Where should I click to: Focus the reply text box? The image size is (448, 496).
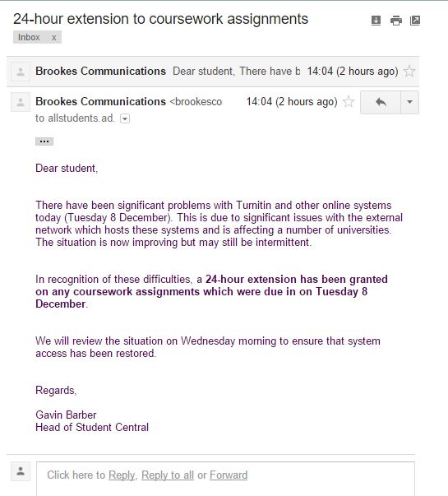(225, 479)
